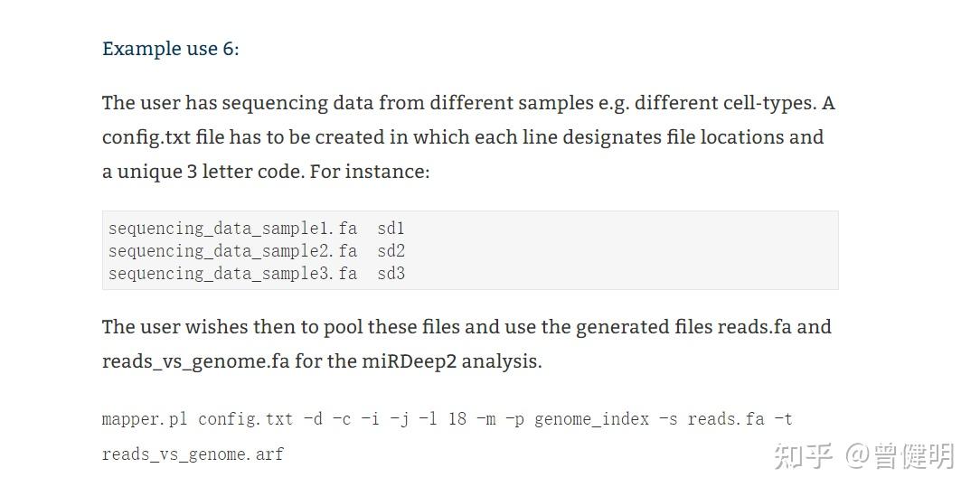
Task: Click the sd2 code in the code block
Action: tap(391, 251)
